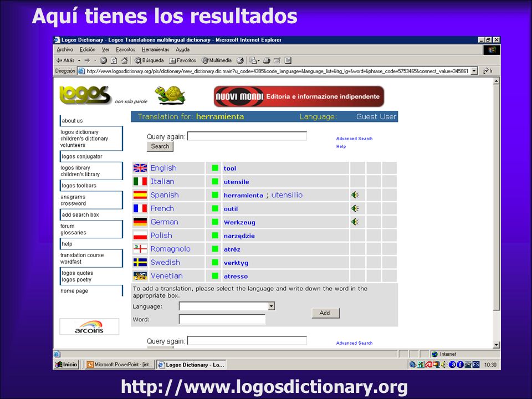Click the German word 'Werkzeug' link
The width and height of the screenshot is (532, 399).
tap(239, 222)
